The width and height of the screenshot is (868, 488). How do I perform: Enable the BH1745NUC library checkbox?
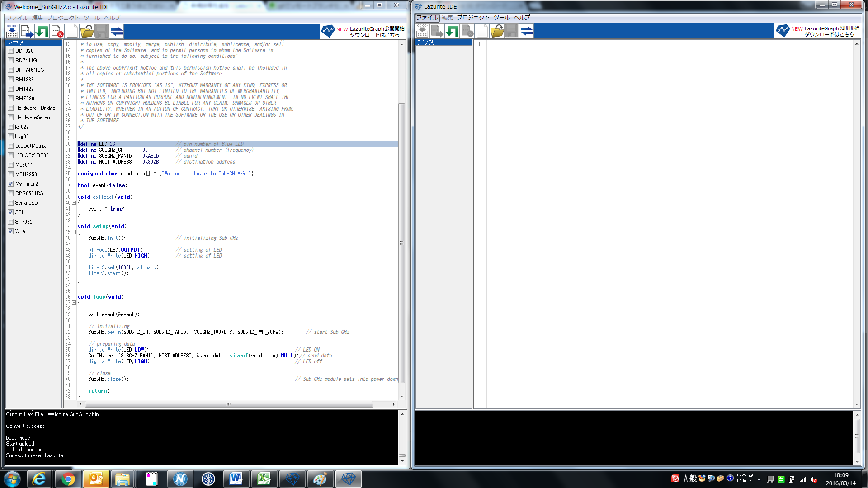10,70
